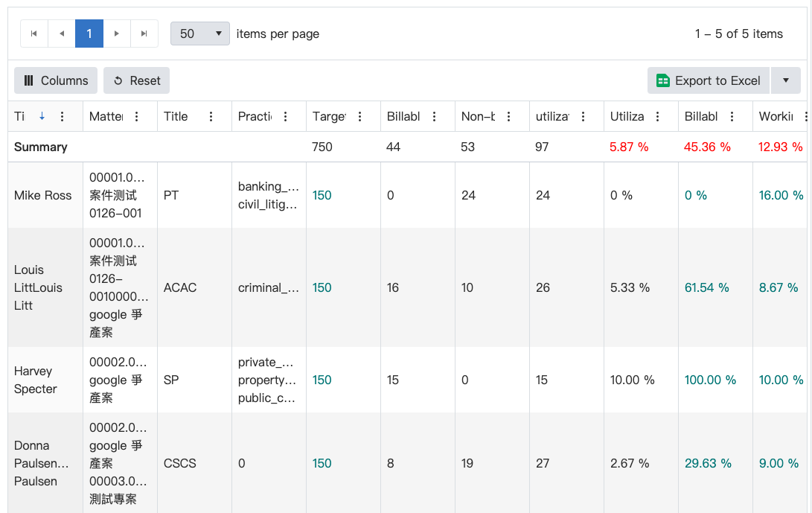Select page 1 in the pager
Viewport: 812px width, 513px height.
click(89, 34)
